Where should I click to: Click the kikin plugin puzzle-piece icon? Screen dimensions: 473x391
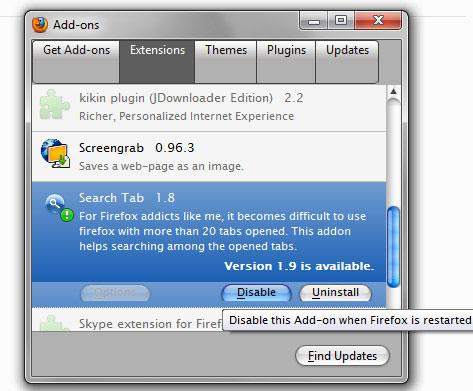(x=55, y=104)
